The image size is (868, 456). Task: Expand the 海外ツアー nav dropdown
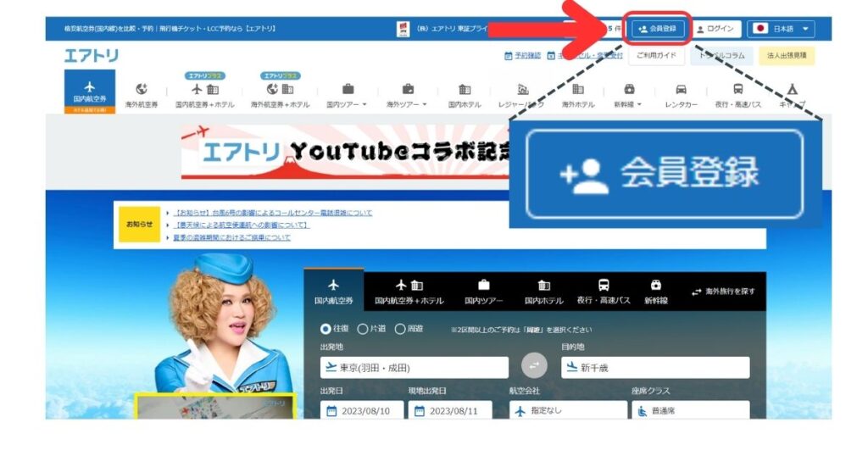[x=407, y=95]
